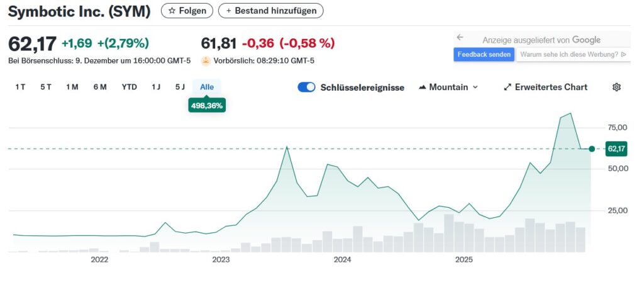
Task: Click Warum sehe ich diese Werbung link
Action: (x=573, y=54)
